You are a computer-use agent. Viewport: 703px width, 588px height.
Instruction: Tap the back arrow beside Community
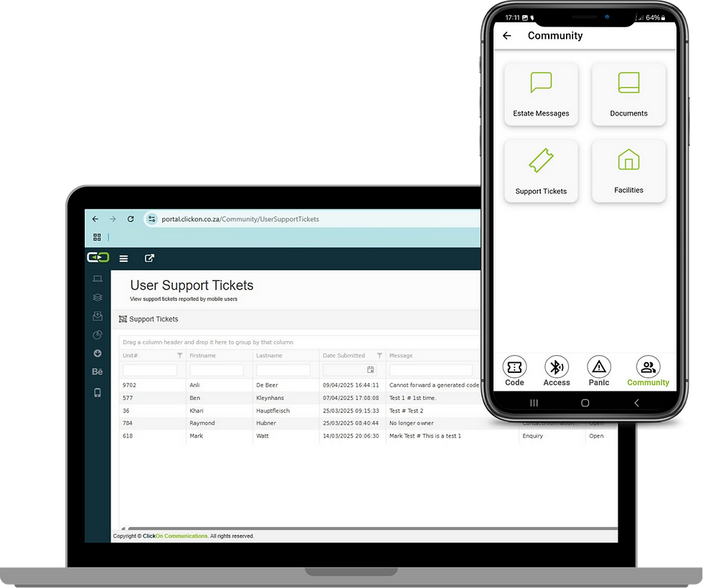click(506, 36)
